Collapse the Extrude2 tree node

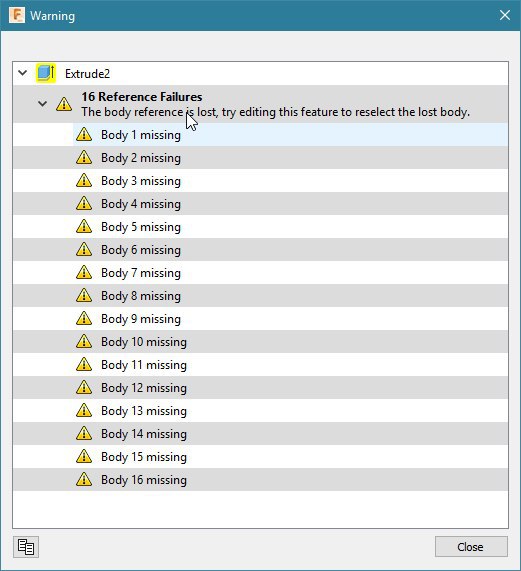pos(23,73)
